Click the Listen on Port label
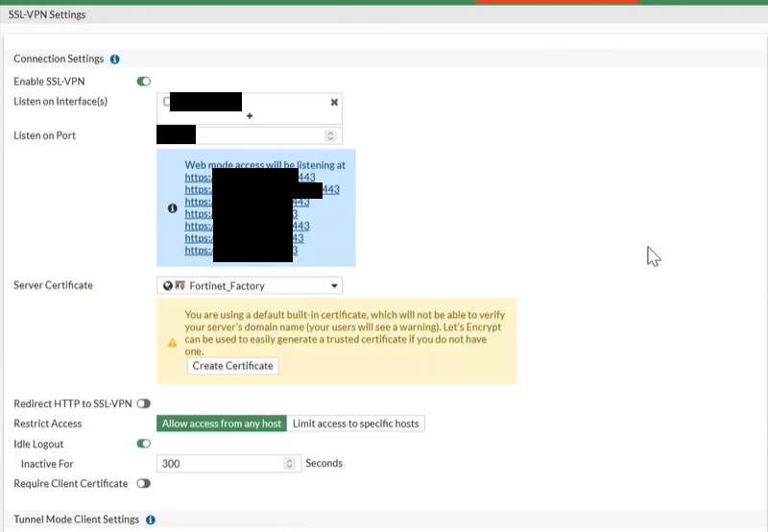Screen dimensions: 768x532 click(x=44, y=135)
